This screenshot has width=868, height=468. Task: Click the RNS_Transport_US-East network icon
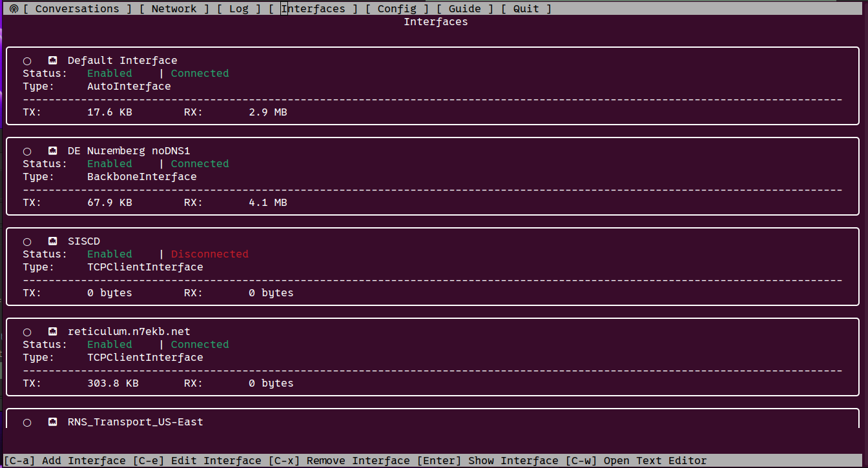53,422
